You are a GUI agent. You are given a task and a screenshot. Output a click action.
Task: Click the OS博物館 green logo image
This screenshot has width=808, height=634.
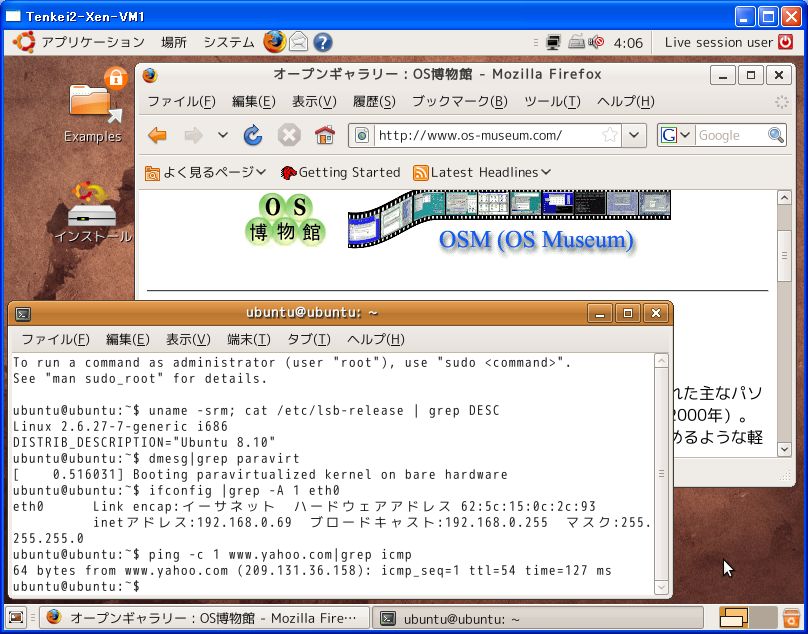[285, 219]
